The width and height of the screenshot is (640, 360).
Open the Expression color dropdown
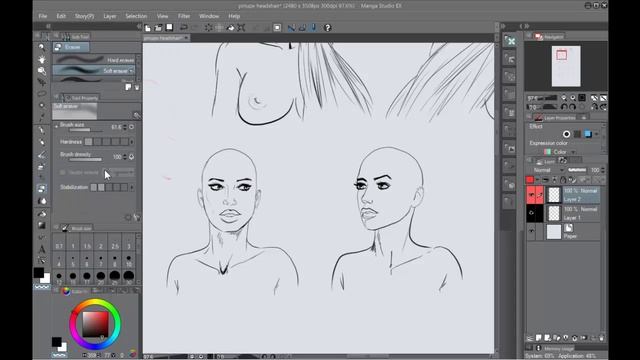[560, 152]
